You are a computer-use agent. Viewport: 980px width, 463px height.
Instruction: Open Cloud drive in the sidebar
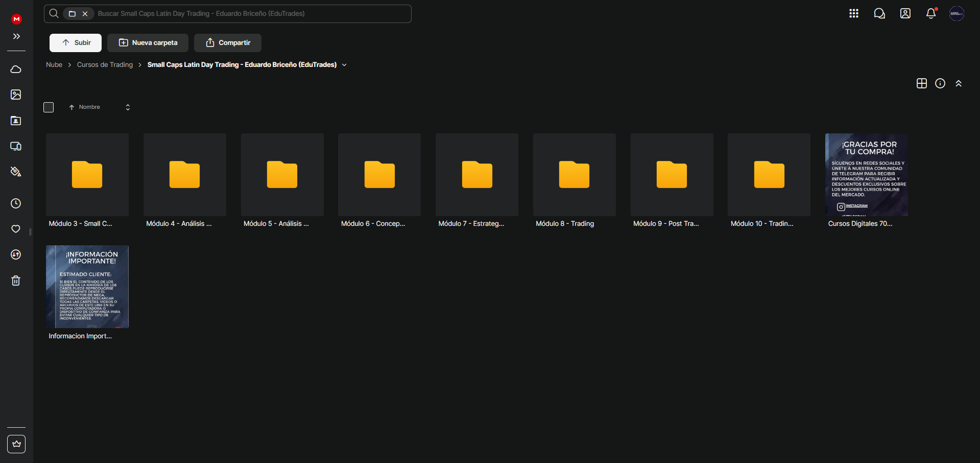pos(16,69)
